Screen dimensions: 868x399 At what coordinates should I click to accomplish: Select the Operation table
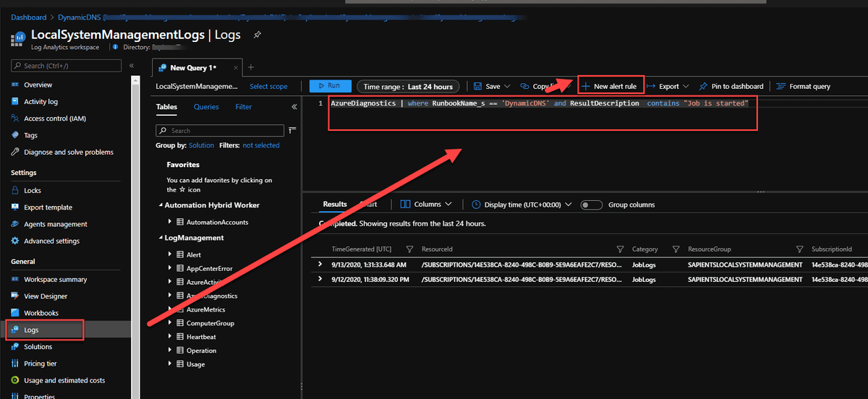(x=201, y=351)
